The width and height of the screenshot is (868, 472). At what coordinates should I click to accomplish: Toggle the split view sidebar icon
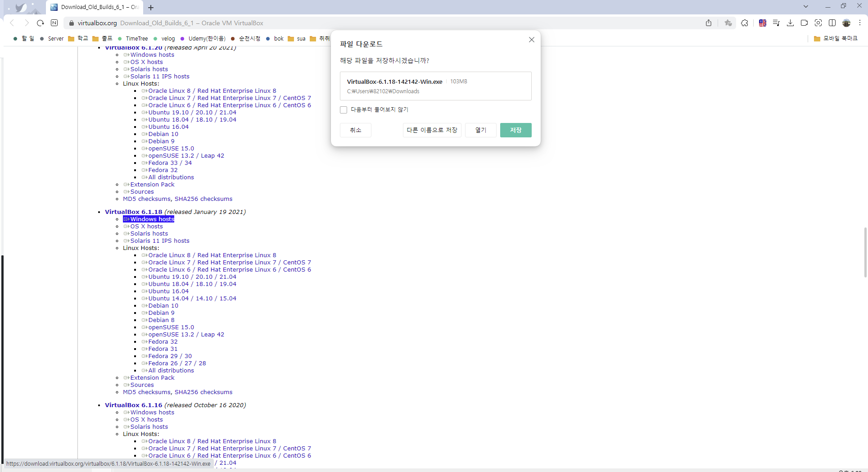[x=832, y=23]
